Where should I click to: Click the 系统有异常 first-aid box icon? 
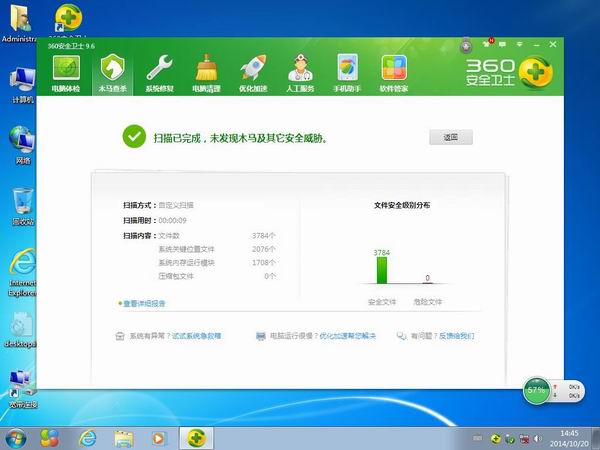click(x=120, y=336)
